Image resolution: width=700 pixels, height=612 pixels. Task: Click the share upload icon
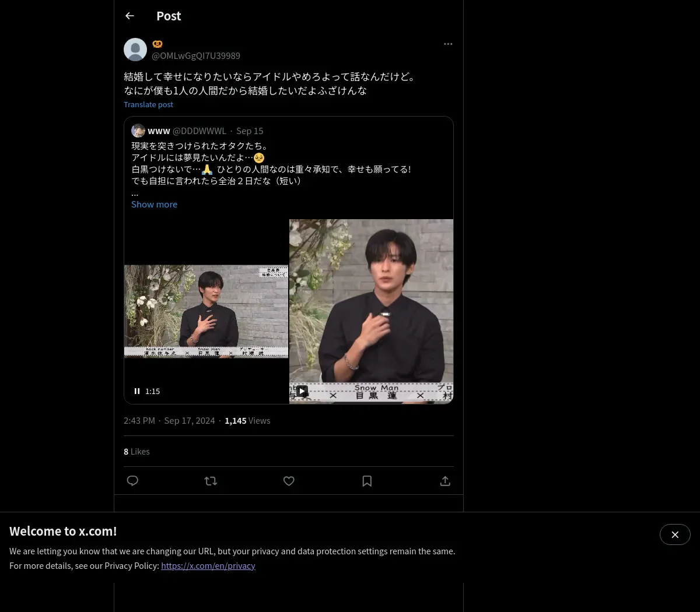(x=445, y=481)
